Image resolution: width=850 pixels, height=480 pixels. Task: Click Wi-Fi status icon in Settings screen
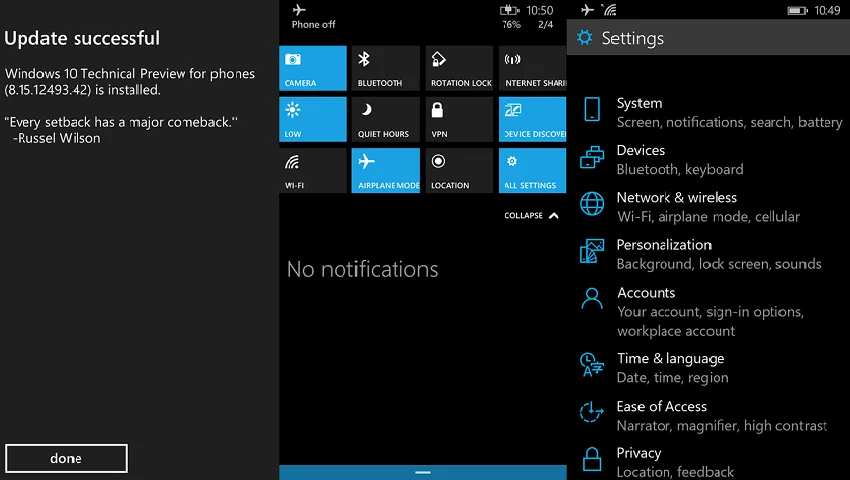[x=609, y=10]
